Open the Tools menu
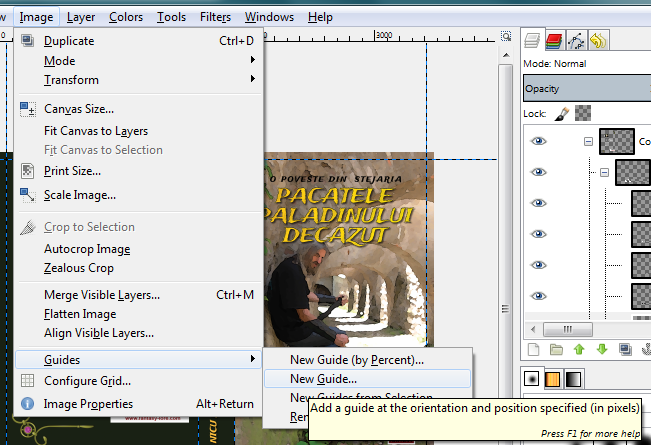This screenshot has width=651, height=445. click(171, 17)
